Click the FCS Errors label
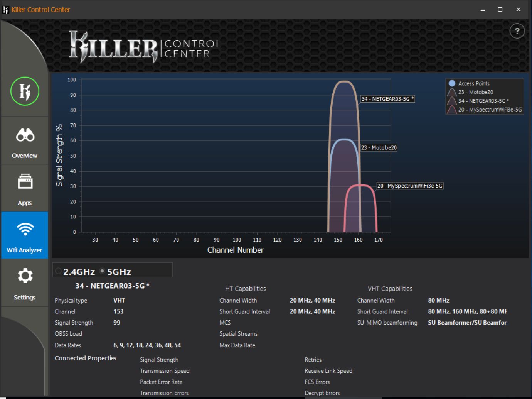This screenshot has width=532, height=399. [x=317, y=382]
